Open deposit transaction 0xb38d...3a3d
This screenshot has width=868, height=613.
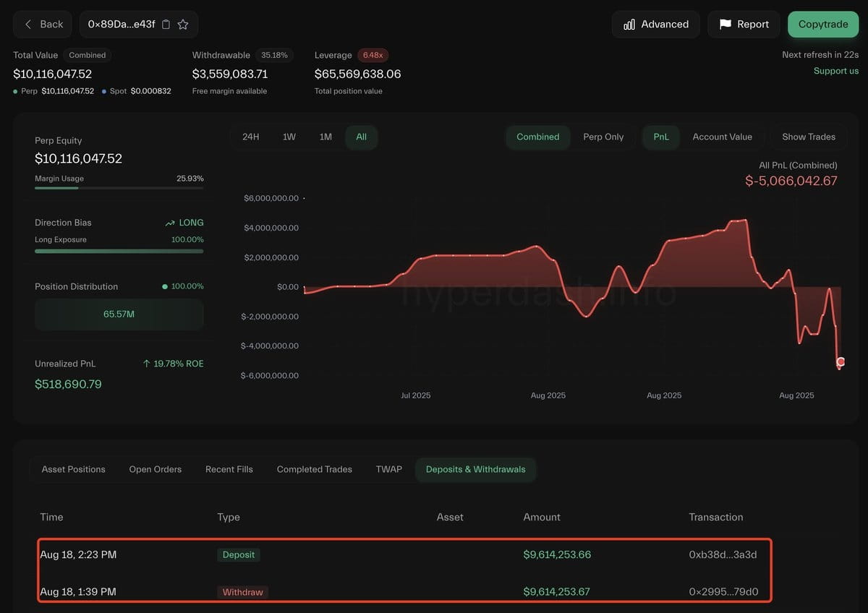coord(723,554)
